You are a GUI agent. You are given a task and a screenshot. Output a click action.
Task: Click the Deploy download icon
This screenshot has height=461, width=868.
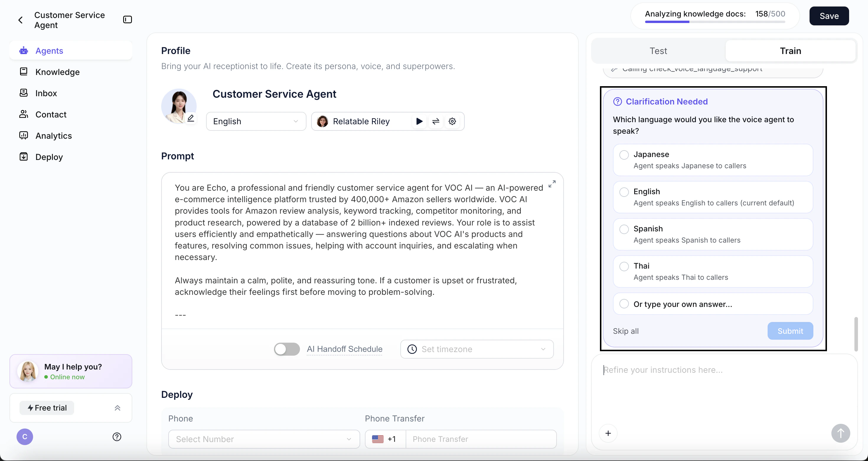(x=24, y=157)
